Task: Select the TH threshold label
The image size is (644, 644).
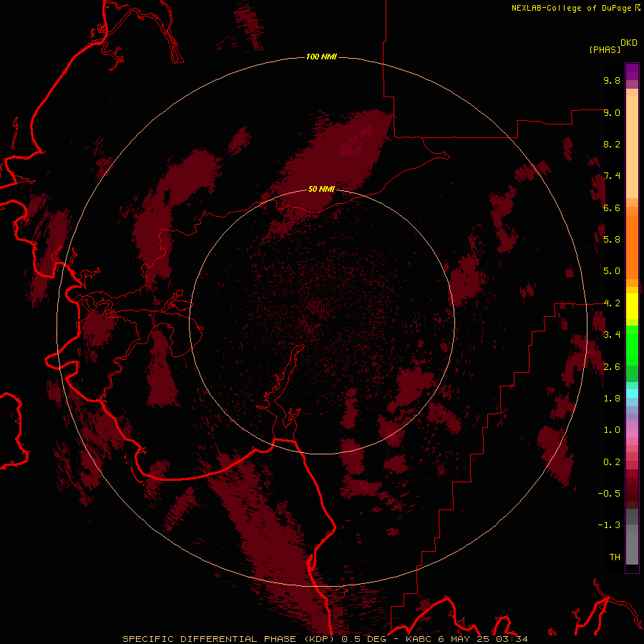Action: 615,557
